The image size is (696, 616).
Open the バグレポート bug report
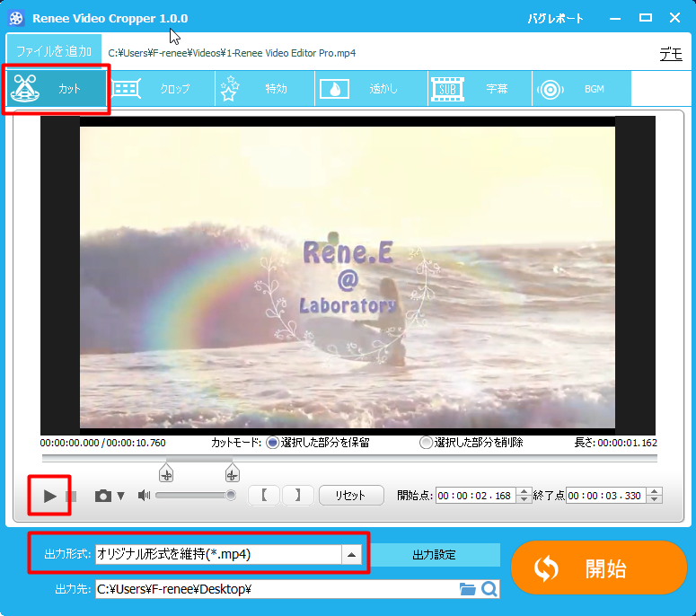(x=555, y=18)
